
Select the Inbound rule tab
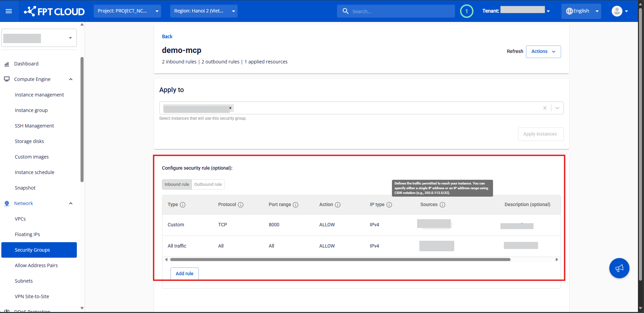pos(177,184)
